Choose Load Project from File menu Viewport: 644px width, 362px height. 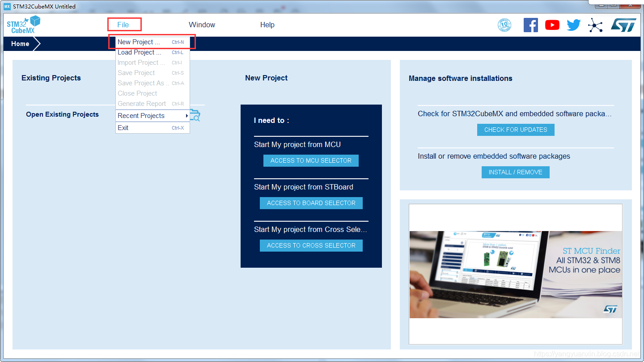tap(153, 52)
